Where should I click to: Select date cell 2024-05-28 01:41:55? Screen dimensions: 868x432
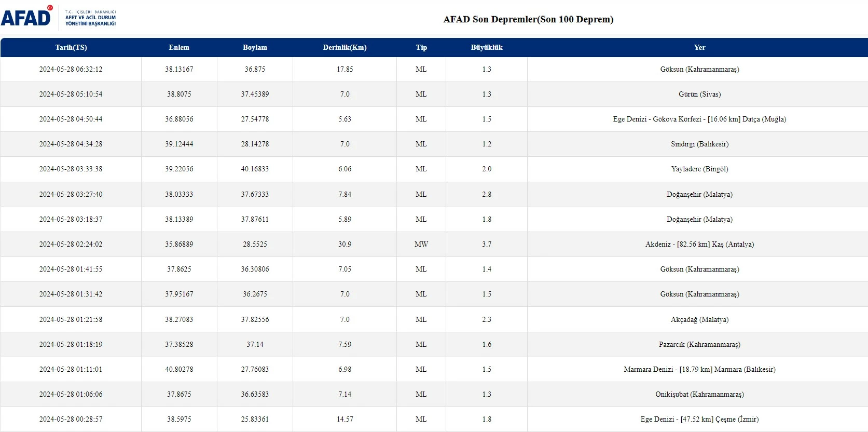click(71, 269)
